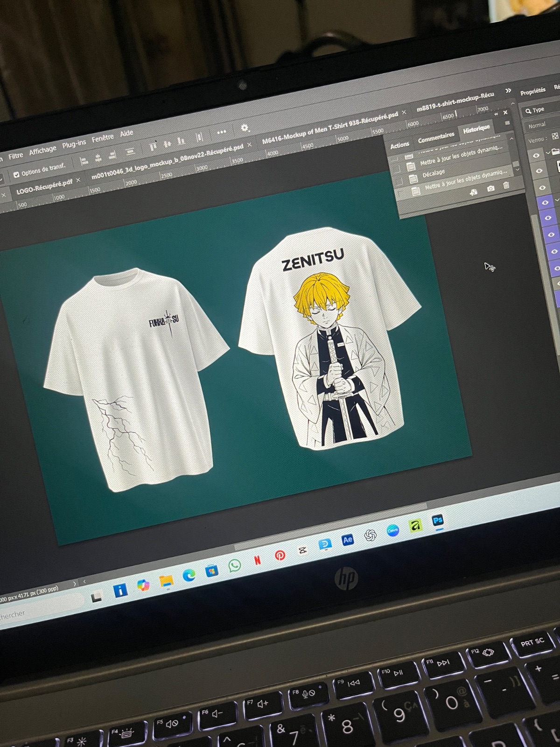Open the Affichage menu
The height and width of the screenshot is (747, 560).
tap(42, 150)
